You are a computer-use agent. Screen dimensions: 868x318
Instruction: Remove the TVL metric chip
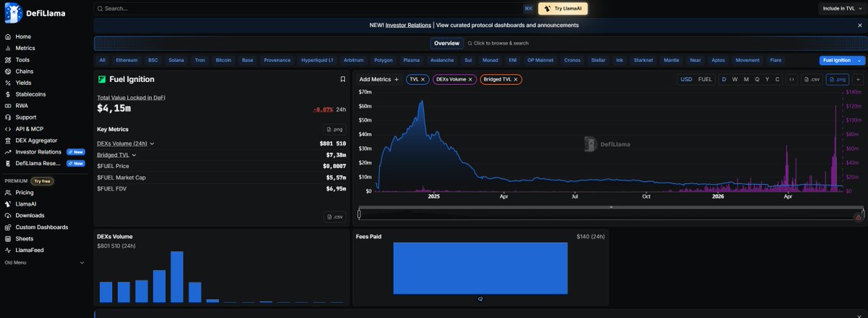pos(423,79)
